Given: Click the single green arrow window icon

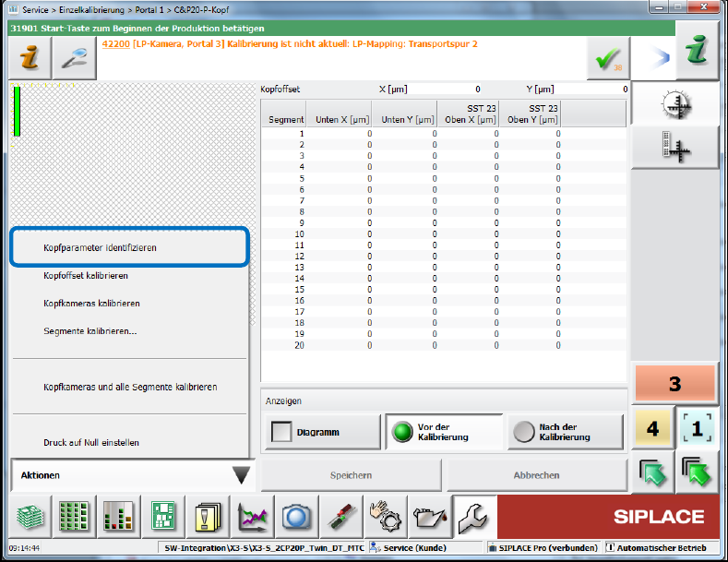Looking at the screenshot, I should [652, 472].
